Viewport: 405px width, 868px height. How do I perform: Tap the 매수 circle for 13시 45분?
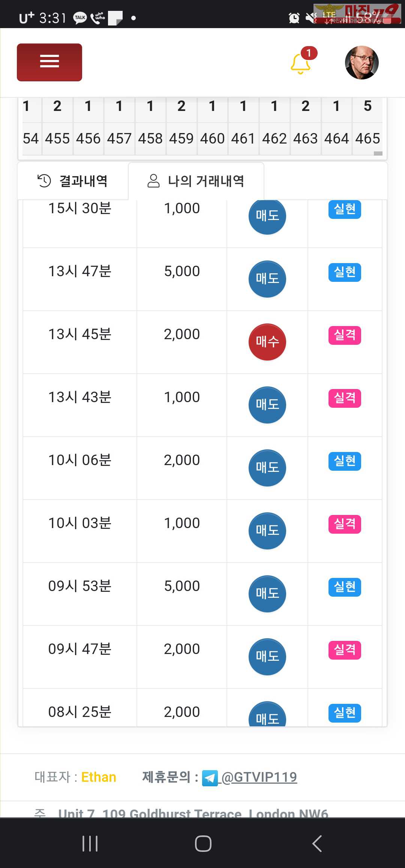[267, 342]
